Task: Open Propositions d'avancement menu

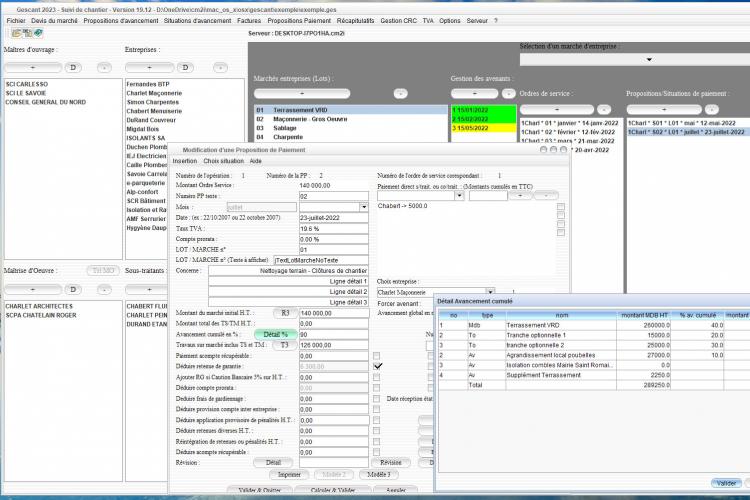Action: point(121,21)
